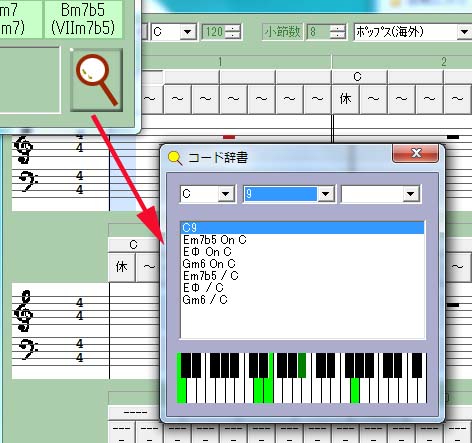Click the dark green black piano key
472x443 pixels.
tap(302, 365)
